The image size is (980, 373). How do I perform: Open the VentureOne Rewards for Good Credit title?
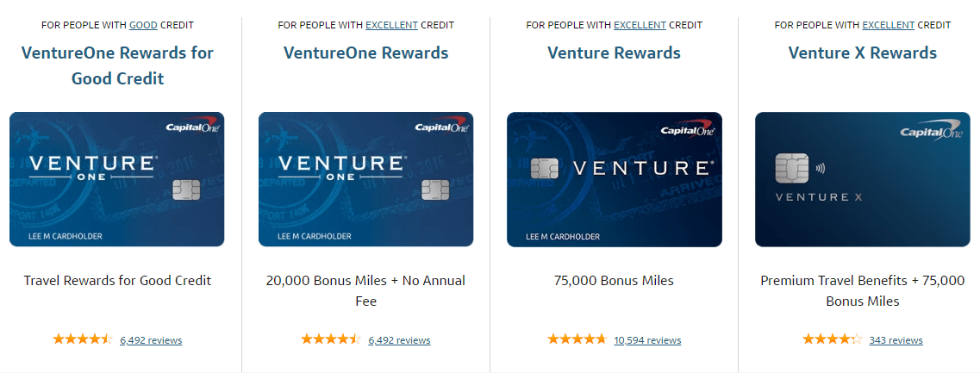(117, 65)
